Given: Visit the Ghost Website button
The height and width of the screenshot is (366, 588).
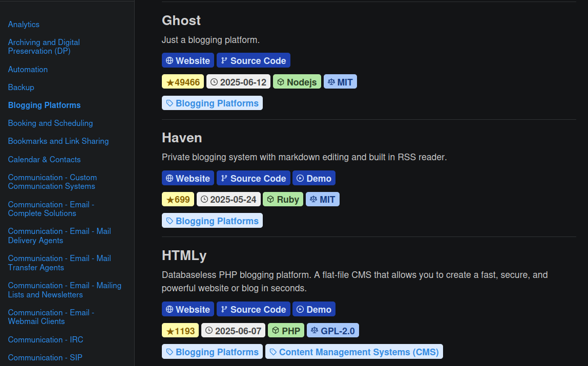Looking at the screenshot, I should [x=188, y=60].
